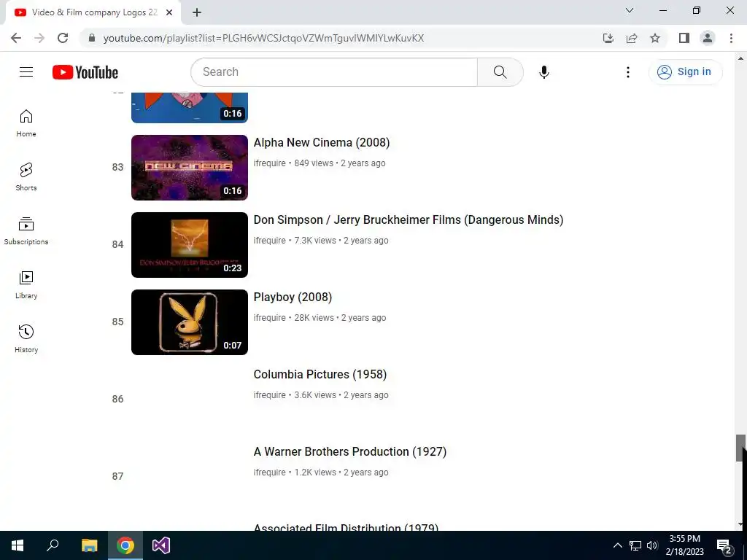Open Windows taskbar search
Viewport: 747px width, 560px height.
point(53,545)
